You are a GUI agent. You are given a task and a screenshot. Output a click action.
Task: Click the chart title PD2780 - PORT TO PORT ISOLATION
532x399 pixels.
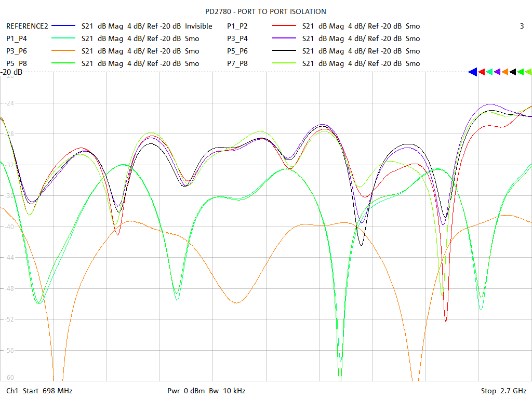pos(265,11)
